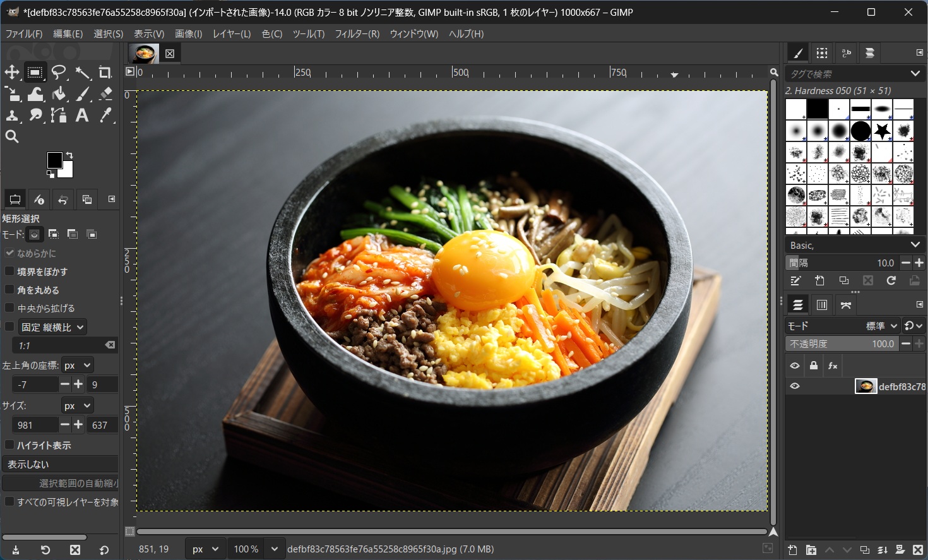Select the Move tool
Image resolution: width=928 pixels, height=560 pixels.
tap(12, 73)
